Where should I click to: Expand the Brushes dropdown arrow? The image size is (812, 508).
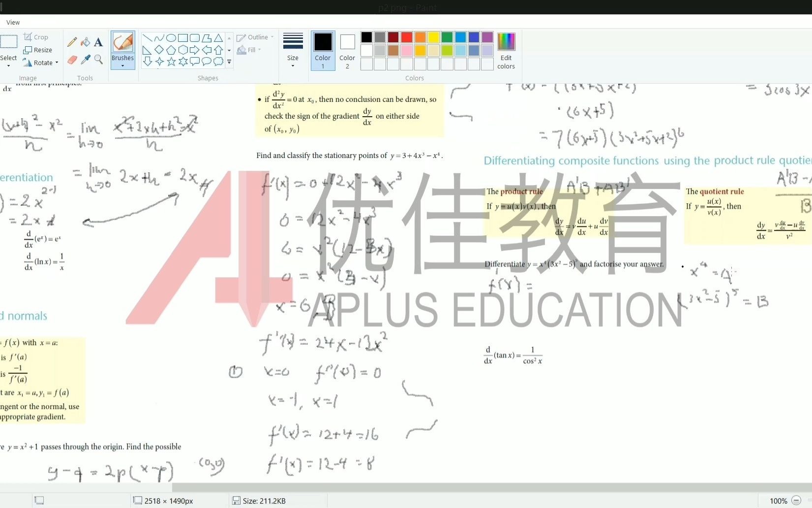[x=122, y=65]
